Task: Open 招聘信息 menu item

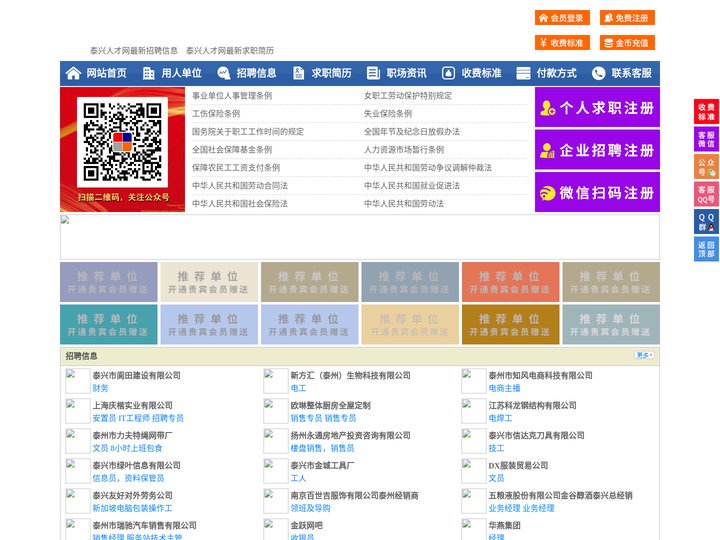Action: [256, 73]
